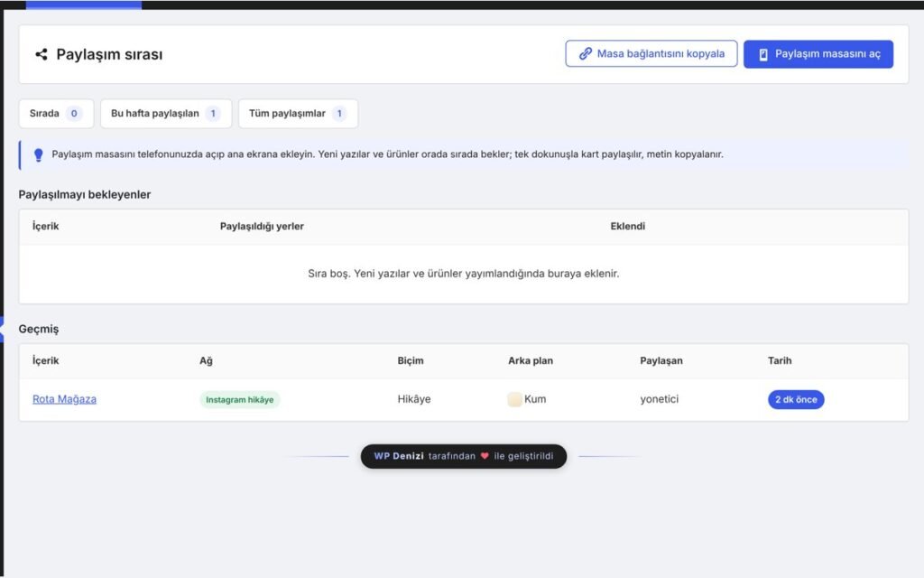Click the Hikâye format cell
The height and width of the screenshot is (578, 924).
tap(413, 399)
